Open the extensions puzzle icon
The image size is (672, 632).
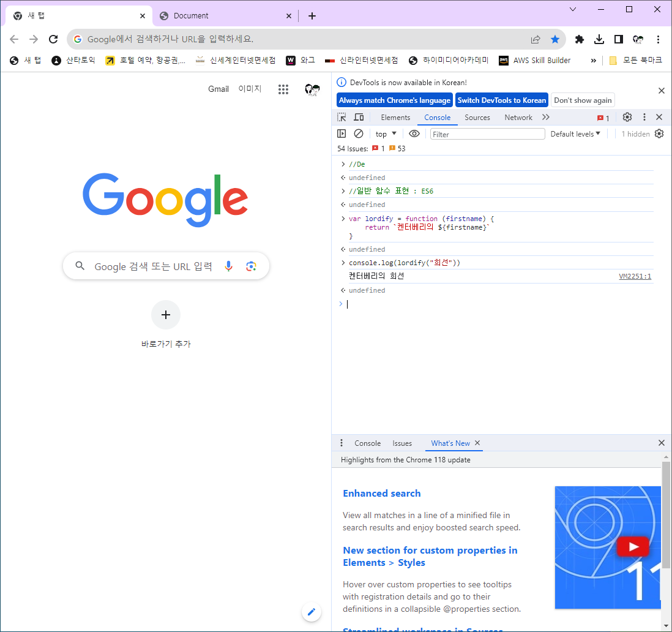[x=580, y=39]
